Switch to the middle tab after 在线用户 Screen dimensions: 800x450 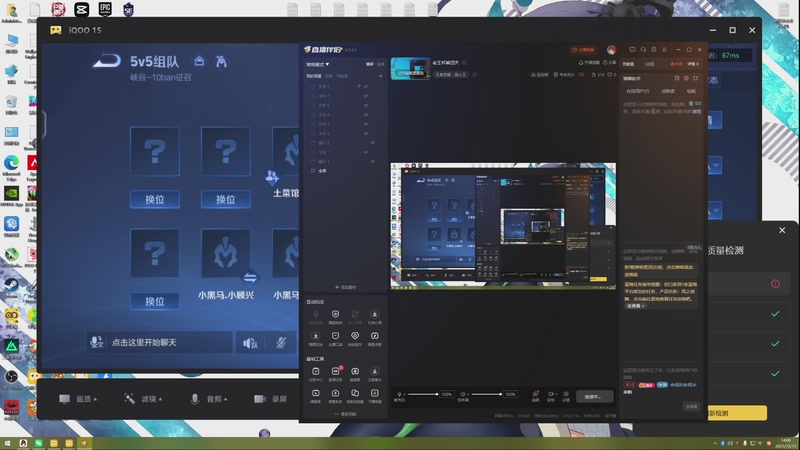668,91
